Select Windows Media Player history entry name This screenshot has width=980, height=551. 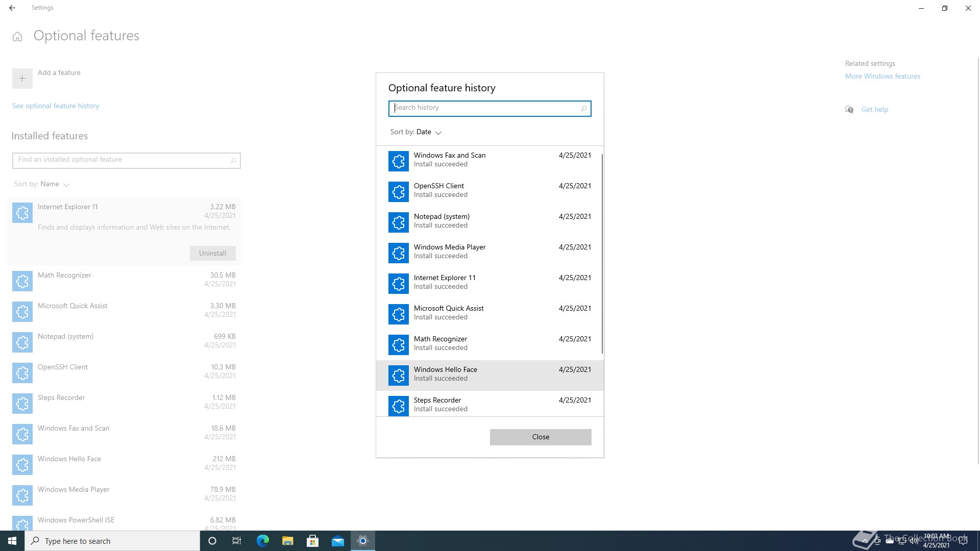[x=449, y=247]
